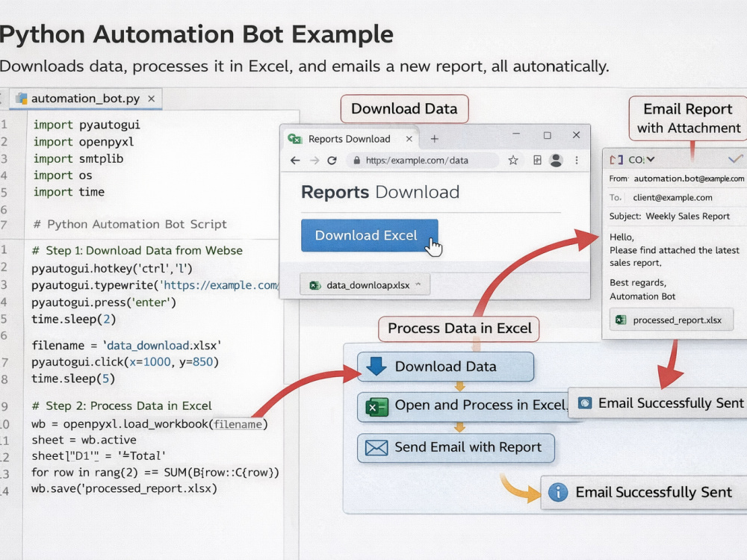
Task: Click the Excel icon on processed_report.xlsx attachment
Action: point(620,320)
